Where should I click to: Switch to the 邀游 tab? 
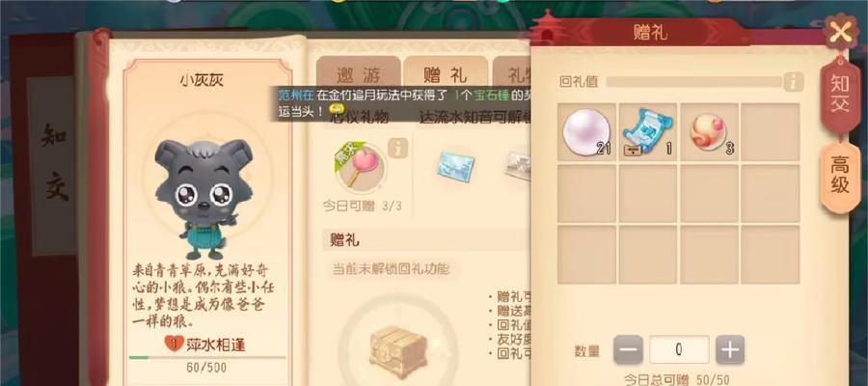coord(358,74)
